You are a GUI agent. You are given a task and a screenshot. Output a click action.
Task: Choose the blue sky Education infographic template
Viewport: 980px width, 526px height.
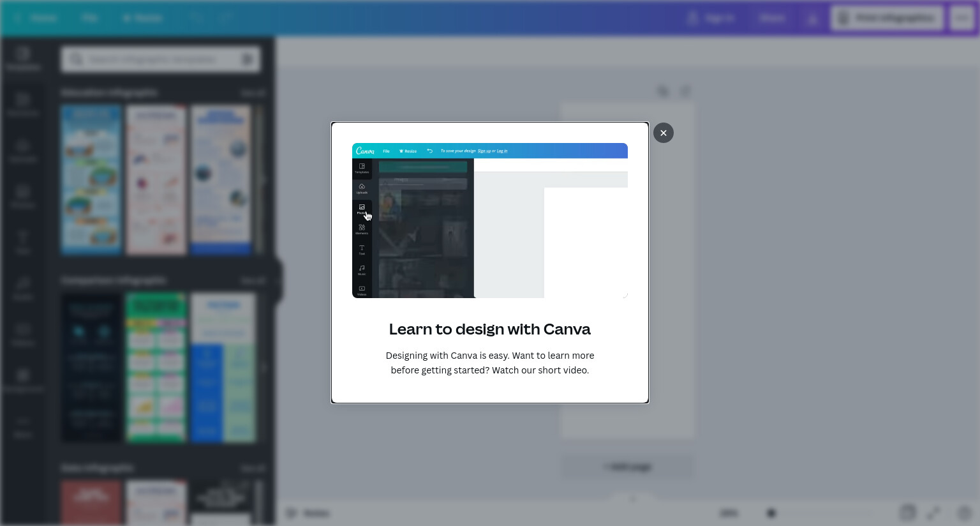(x=91, y=180)
